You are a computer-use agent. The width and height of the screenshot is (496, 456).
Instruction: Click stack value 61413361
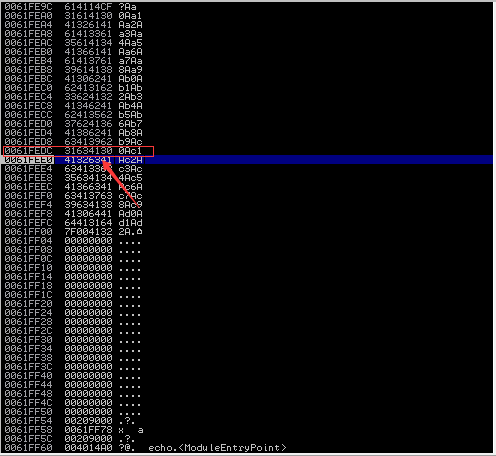click(88, 34)
